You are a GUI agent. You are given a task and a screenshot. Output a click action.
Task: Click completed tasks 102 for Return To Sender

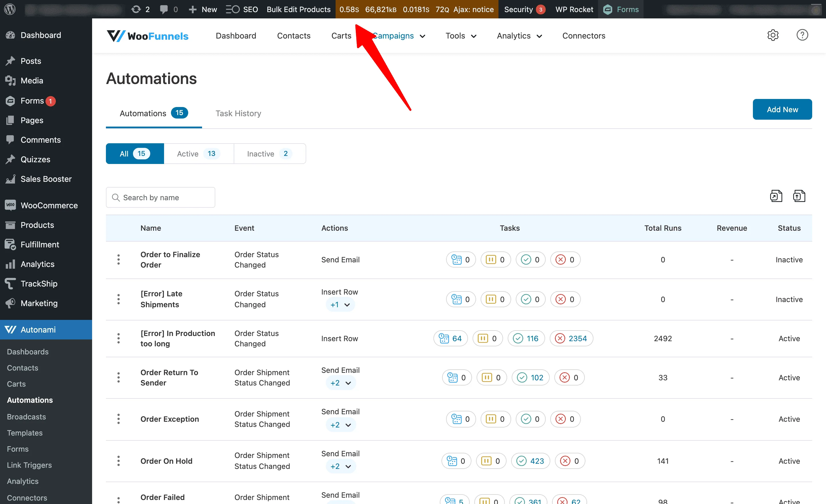click(530, 378)
